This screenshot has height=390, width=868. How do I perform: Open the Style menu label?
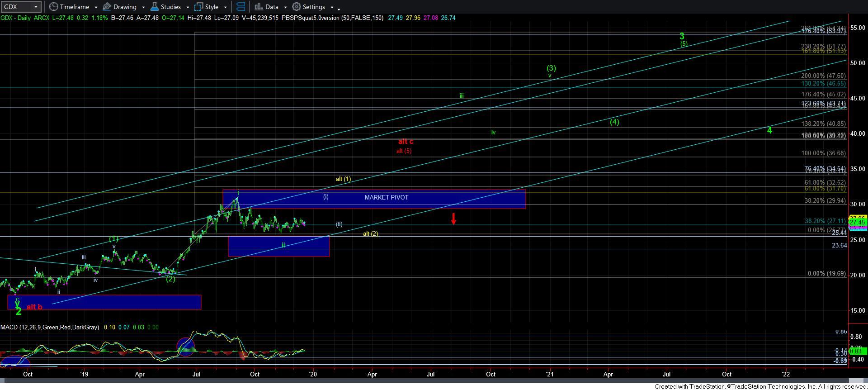212,7
